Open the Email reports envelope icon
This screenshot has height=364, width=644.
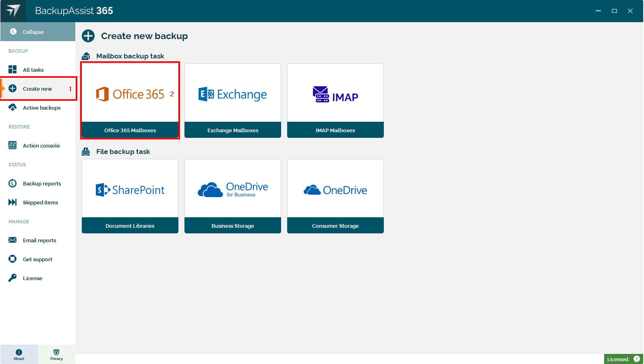(12, 240)
